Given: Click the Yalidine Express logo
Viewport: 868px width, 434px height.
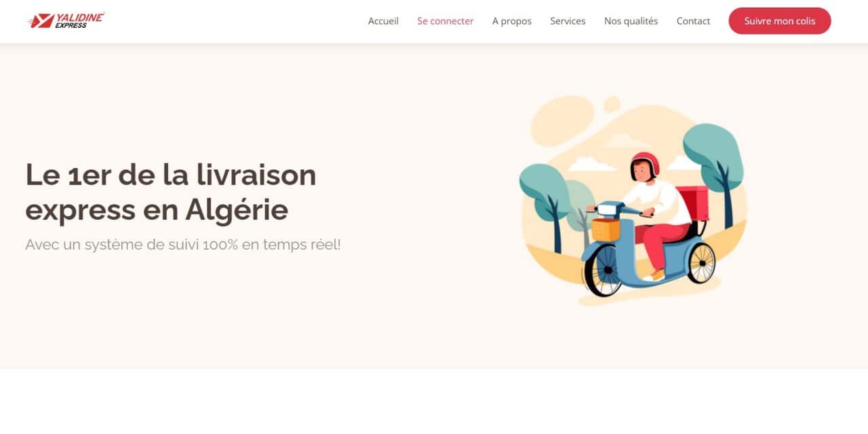Looking at the screenshot, I should coord(66,21).
